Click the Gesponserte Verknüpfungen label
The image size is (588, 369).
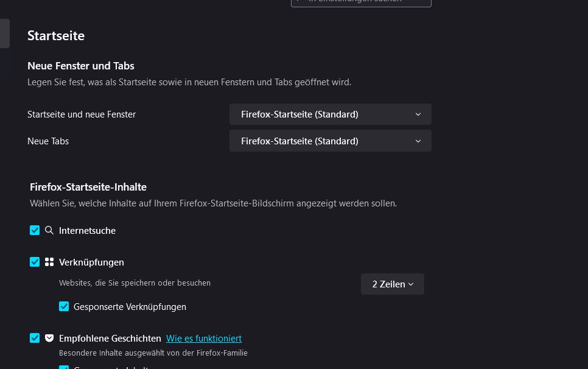click(x=130, y=307)
